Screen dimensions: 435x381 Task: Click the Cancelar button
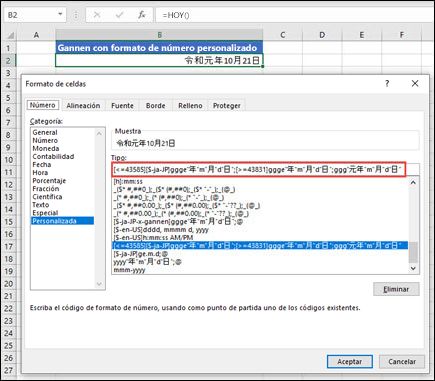402,361
